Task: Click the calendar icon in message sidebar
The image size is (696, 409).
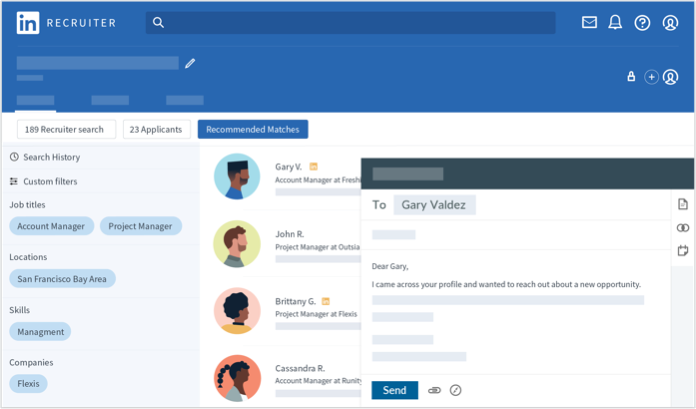Action: click(683, 250)
